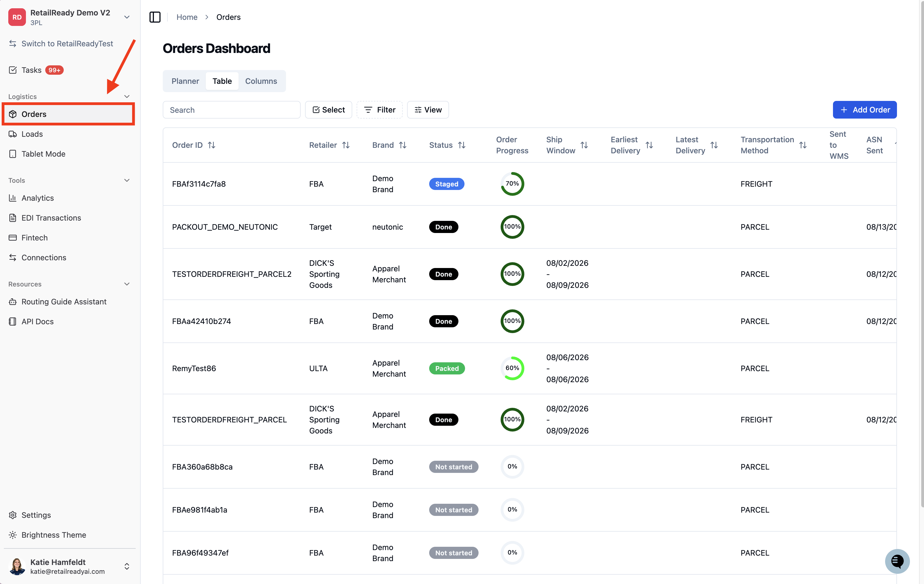
Task: Focus the Search input field
Action: [231, 110]
